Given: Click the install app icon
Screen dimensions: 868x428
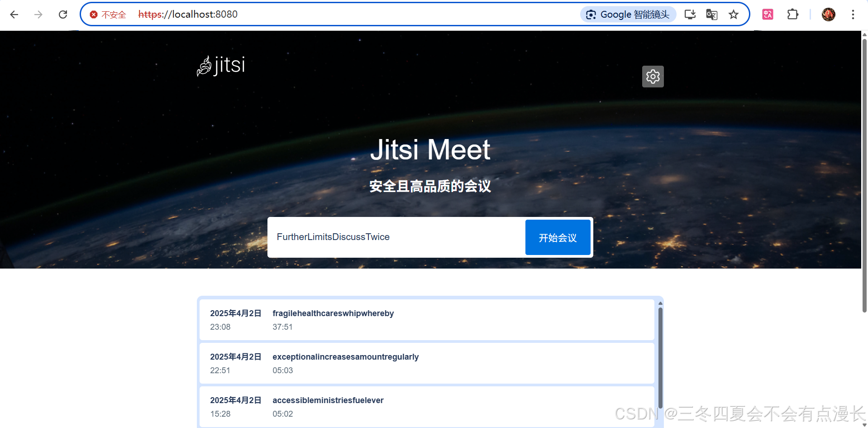Looking at the screenshot, I should [690, 14].
